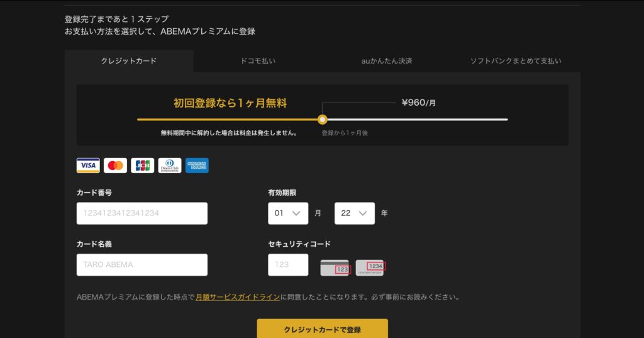Click the Mastercard logo
Image resolution: width=644 pixels, height=338 pixels.
pos(116,166)
